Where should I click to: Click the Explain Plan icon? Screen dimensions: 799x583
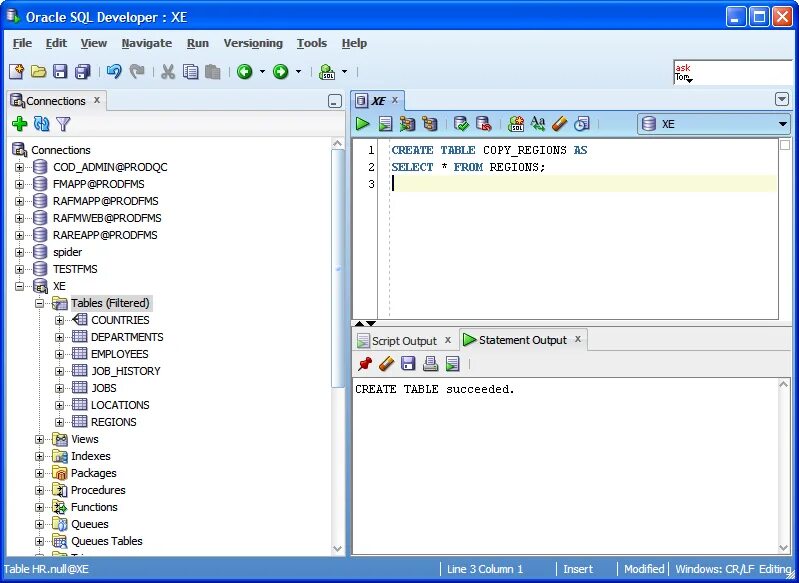coord(430,124)
